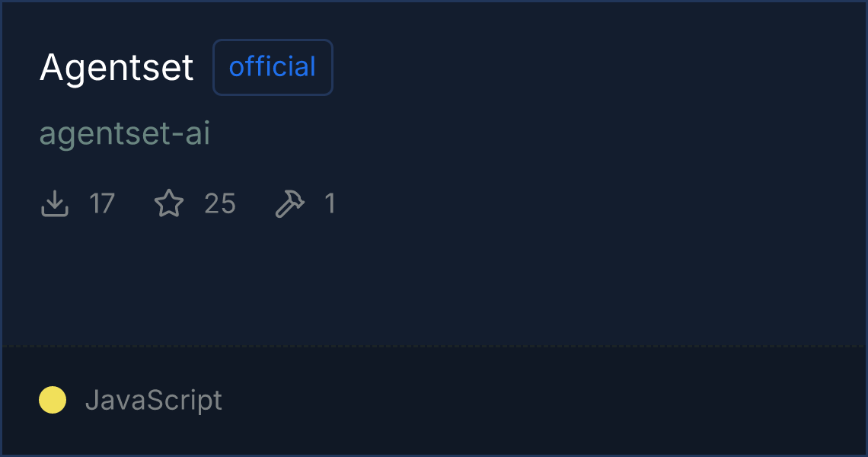Click the blue "official" badge
The image size is (868, 457).
tap(273, 67)
